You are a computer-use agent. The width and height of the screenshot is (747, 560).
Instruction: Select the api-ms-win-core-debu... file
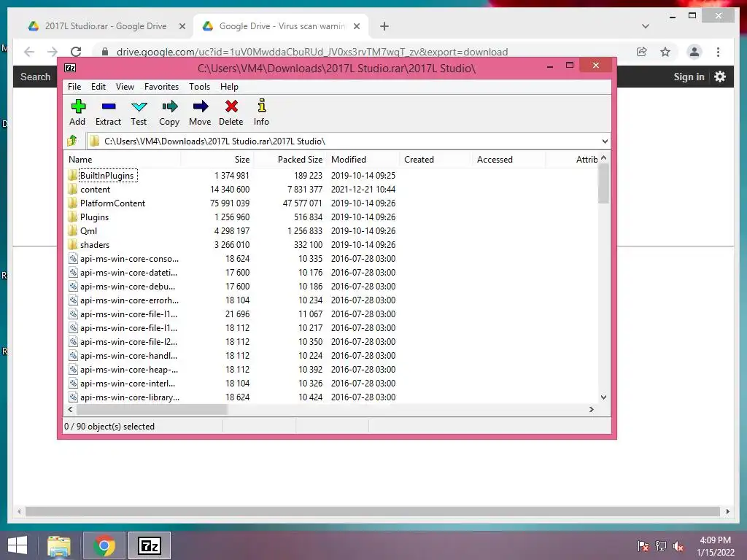127,286
